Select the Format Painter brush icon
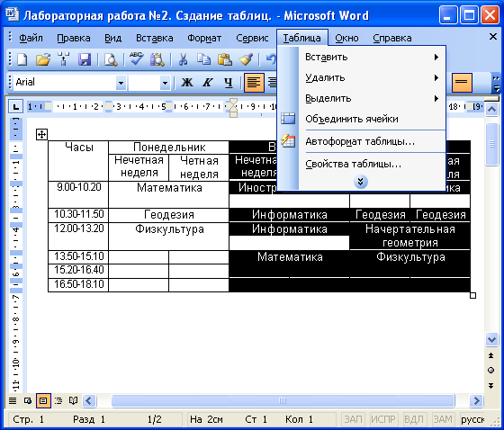Image resolution: width=504 pixels, height=430 pixels. (246, 59)
